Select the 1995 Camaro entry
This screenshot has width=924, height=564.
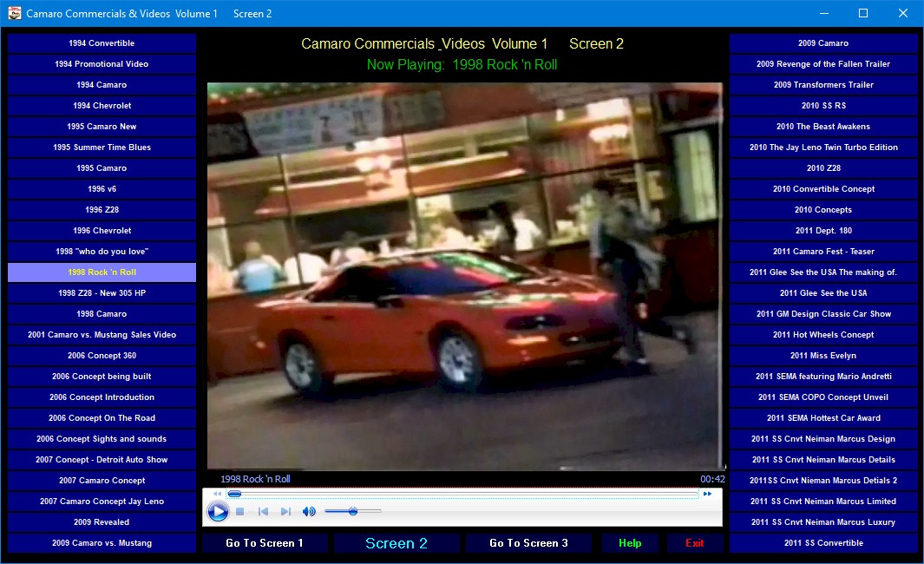102,168
